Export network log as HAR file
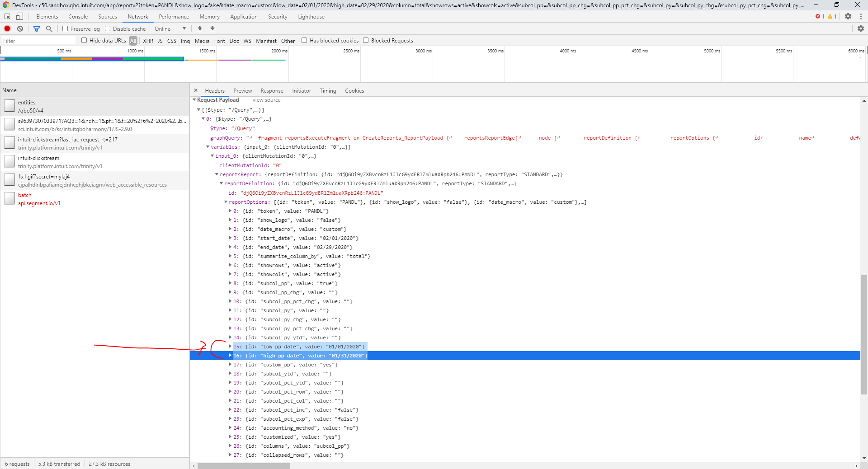868x469 pixels. 212,28
